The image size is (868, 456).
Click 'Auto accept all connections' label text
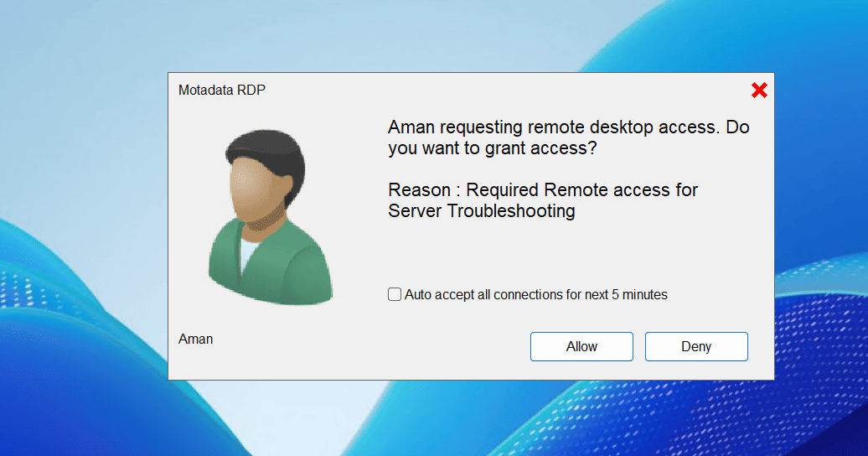click(x=536, y=295)
